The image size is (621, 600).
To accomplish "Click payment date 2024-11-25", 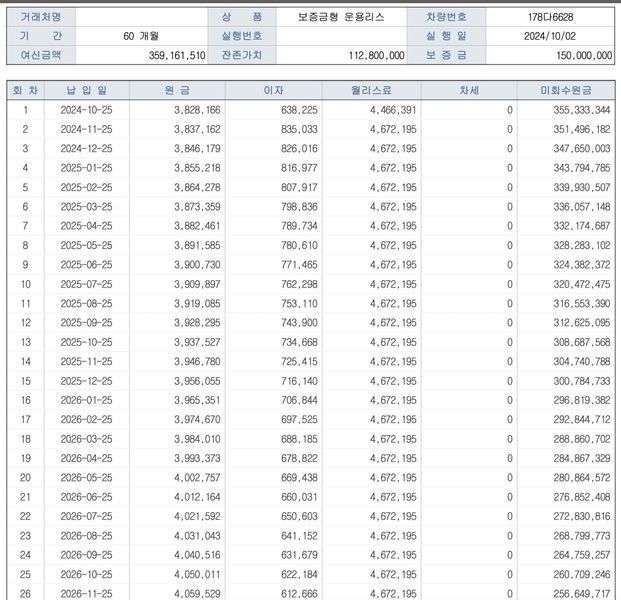I will (x=86, y=129).
